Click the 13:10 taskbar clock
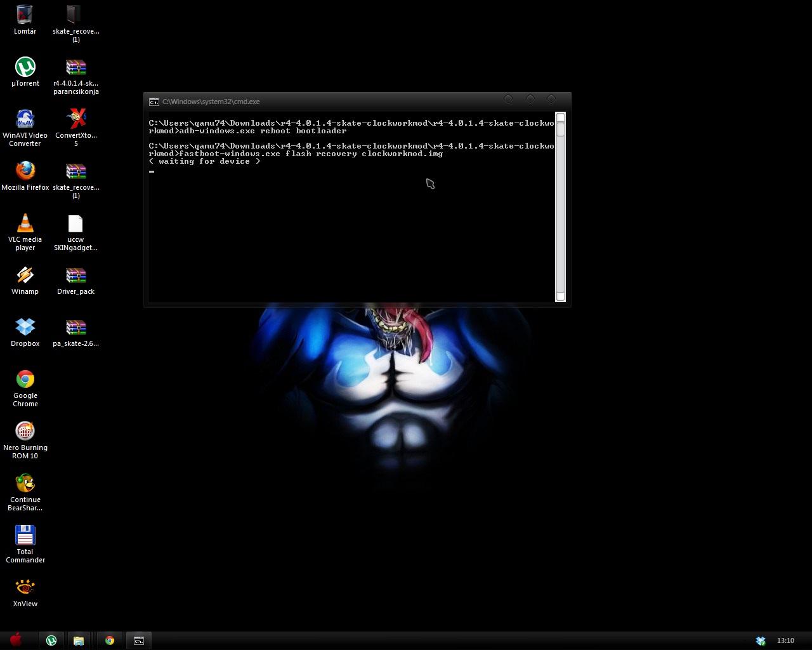 785,640
